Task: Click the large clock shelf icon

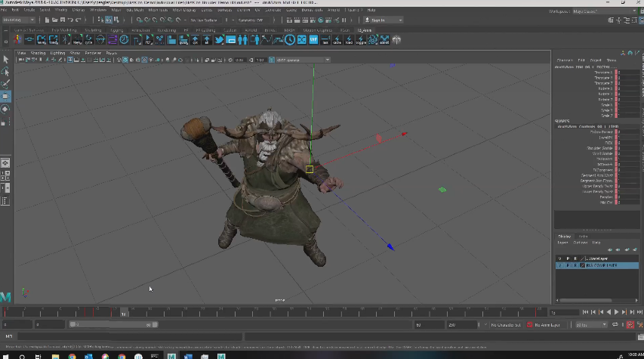Action: tap(290, 40)
